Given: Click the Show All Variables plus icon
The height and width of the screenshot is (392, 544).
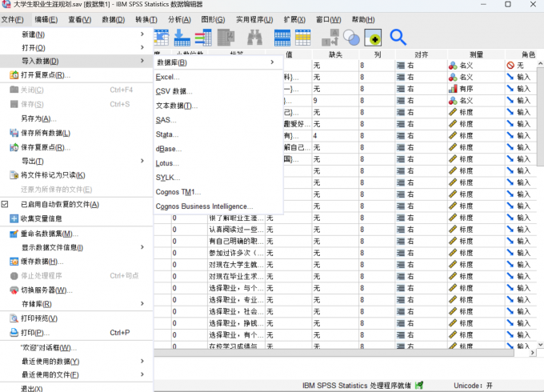Looking at the screenshot, I should 373,38.
